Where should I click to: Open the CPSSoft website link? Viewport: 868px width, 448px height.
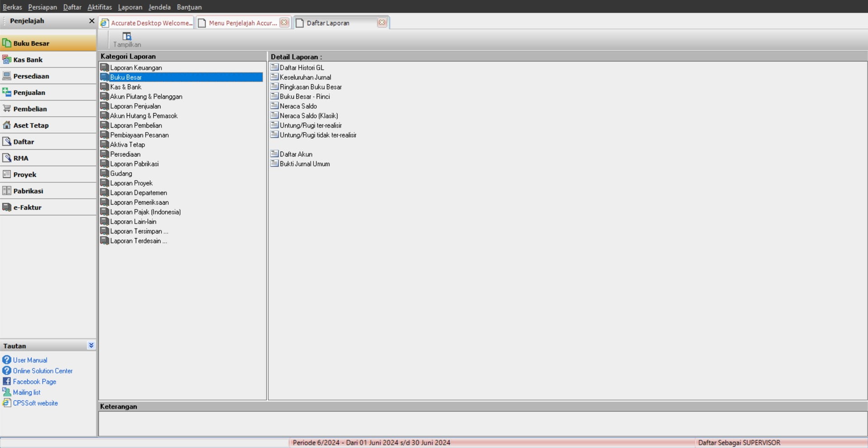(x=35, y=403)
